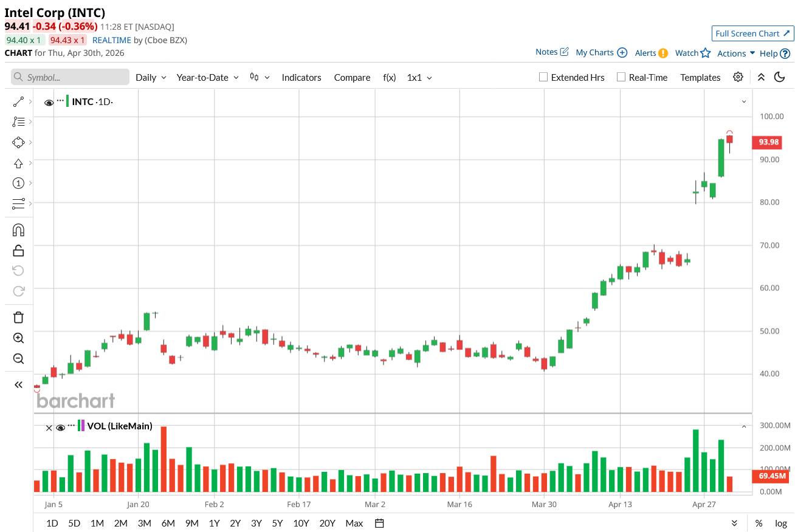Viewport: 795px width, 532px height.
Task: Delete drawings with the trash can icon
Action: [x=18, y=317]
